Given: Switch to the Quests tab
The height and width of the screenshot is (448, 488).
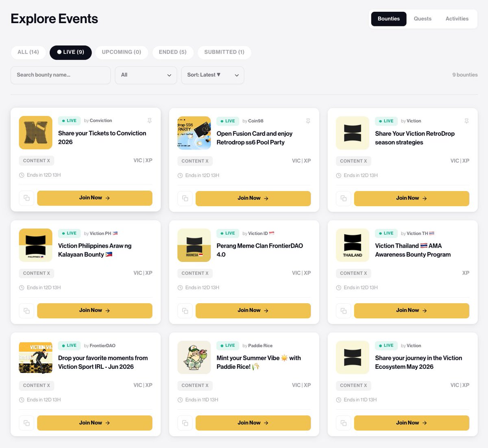Looking at the screenshot, I should click(423, 19).
